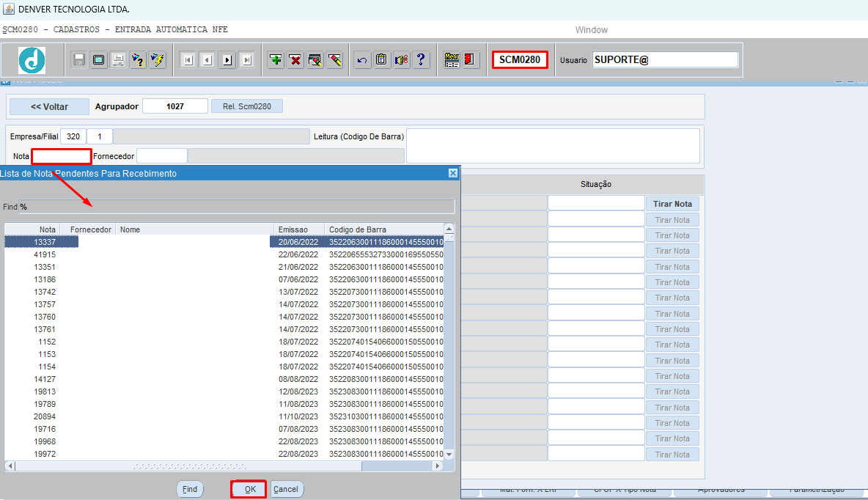
Task: Go to next record toolbar arrow
Action: click(x=227, y=60)
